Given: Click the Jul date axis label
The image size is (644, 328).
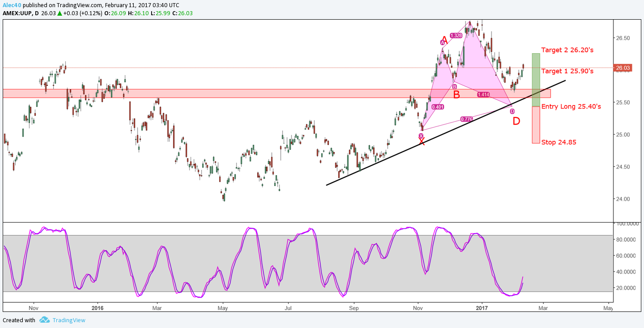Looking at the screenshot, I should [x=288, y=308].
